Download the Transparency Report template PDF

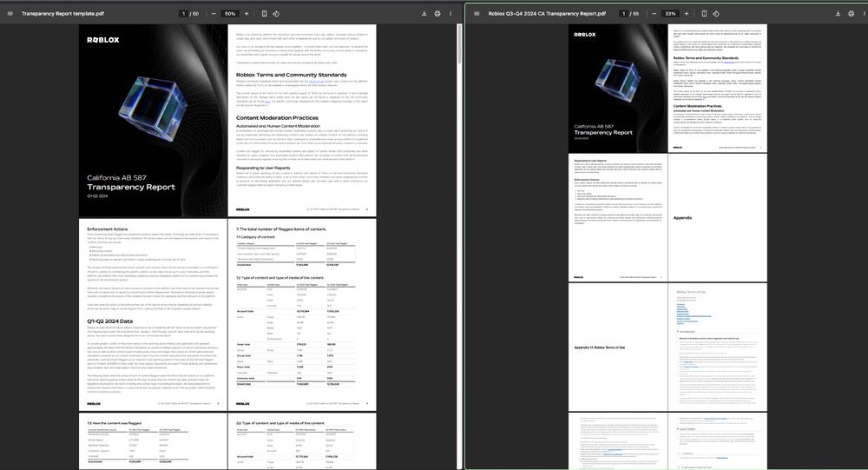[x=424, y=13]
